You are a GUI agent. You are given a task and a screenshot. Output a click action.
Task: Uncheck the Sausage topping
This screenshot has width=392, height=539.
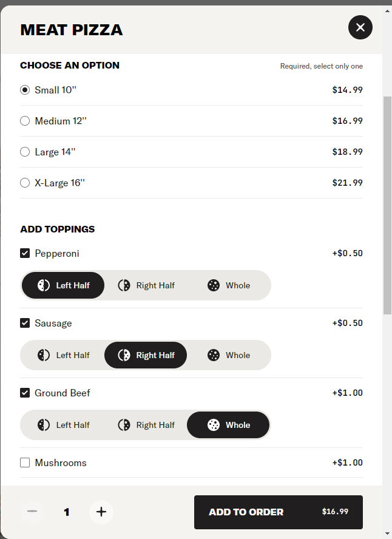pos(25,323)
